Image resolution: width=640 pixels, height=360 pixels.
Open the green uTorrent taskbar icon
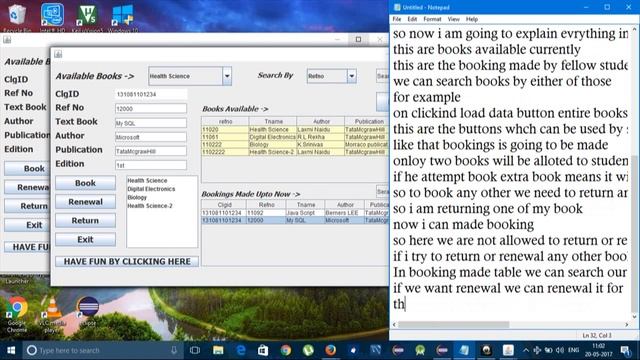pyautogui.click(x=308, y=350)
